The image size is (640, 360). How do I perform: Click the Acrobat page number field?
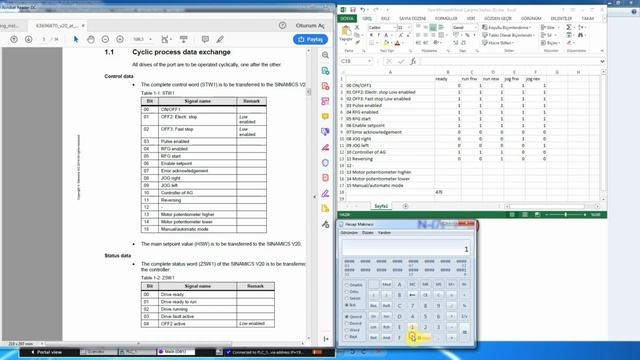[x=43, y=39]
